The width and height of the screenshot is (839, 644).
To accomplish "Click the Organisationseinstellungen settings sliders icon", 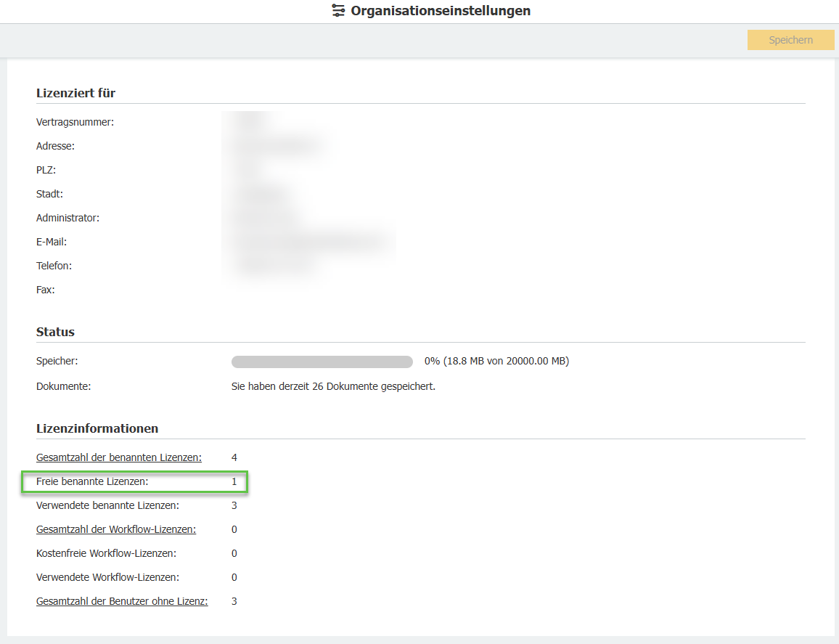I will click(338, 11).
